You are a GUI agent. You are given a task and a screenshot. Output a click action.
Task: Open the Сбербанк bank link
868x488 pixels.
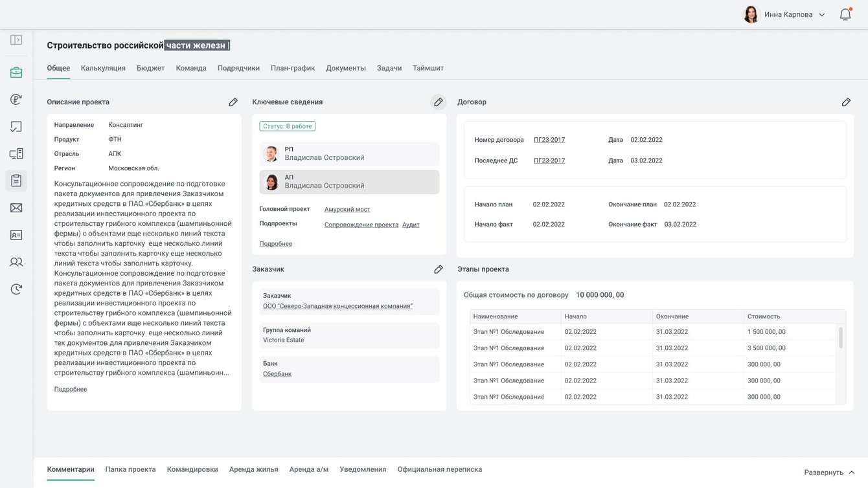[277, 374]
